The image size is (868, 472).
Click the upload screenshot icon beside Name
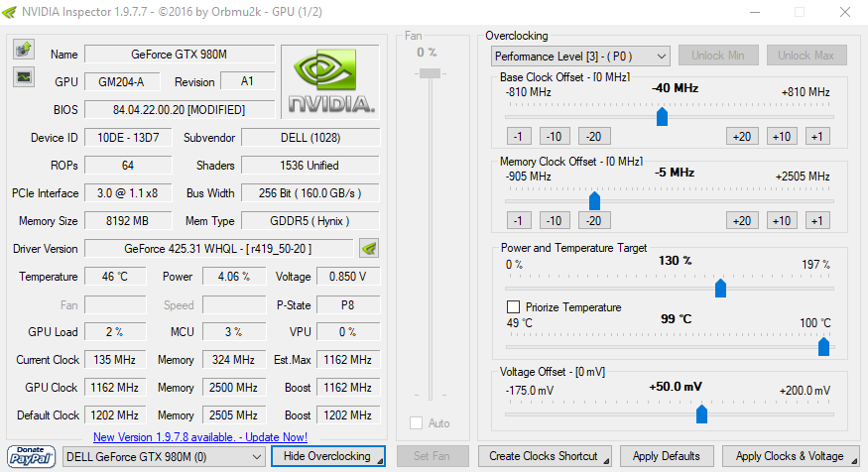(x=24, y=50)
